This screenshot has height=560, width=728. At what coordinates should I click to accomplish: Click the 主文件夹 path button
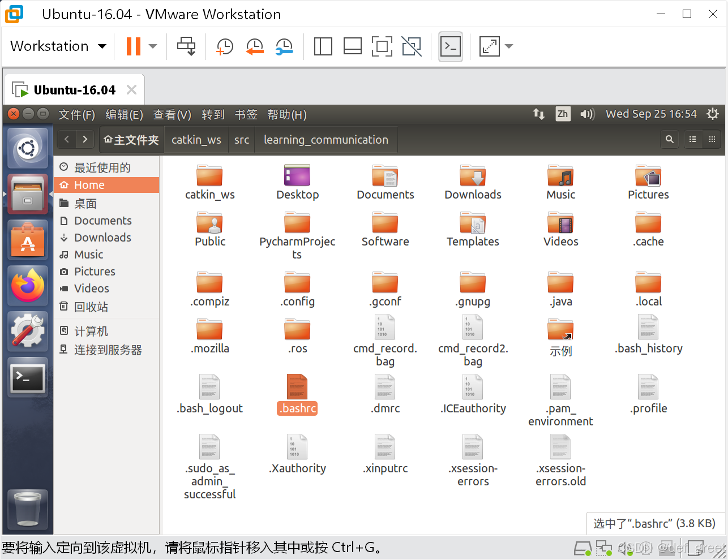pyautogui.click(x=131, y=140)
